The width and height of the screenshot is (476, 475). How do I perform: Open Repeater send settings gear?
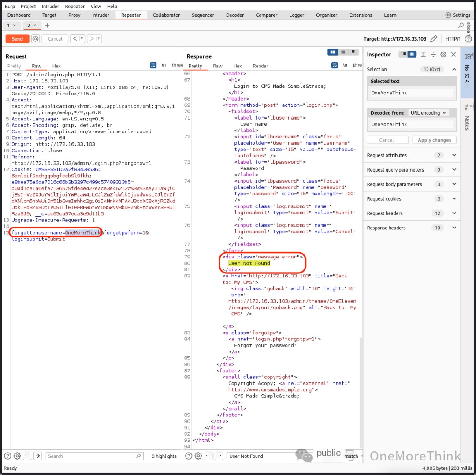pyautogui.click(x=36, y=39)
